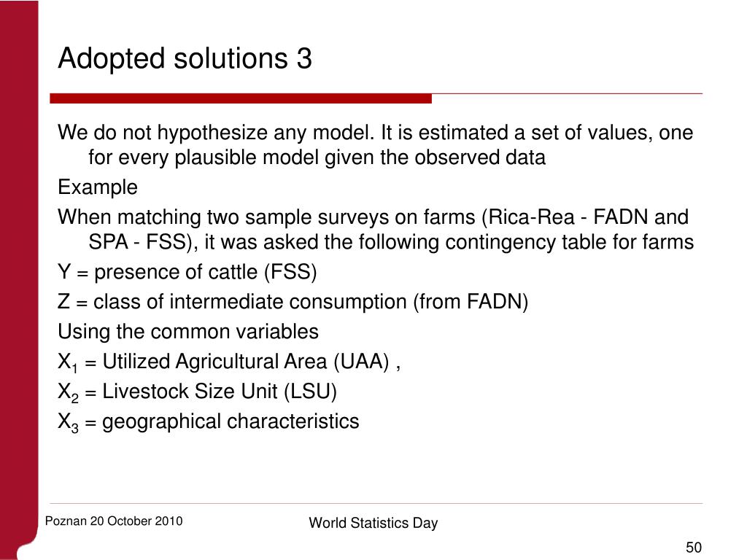Click the thin footer separator line
The image size is (747, 560).
pyautogui.click(x=376, y=503)
